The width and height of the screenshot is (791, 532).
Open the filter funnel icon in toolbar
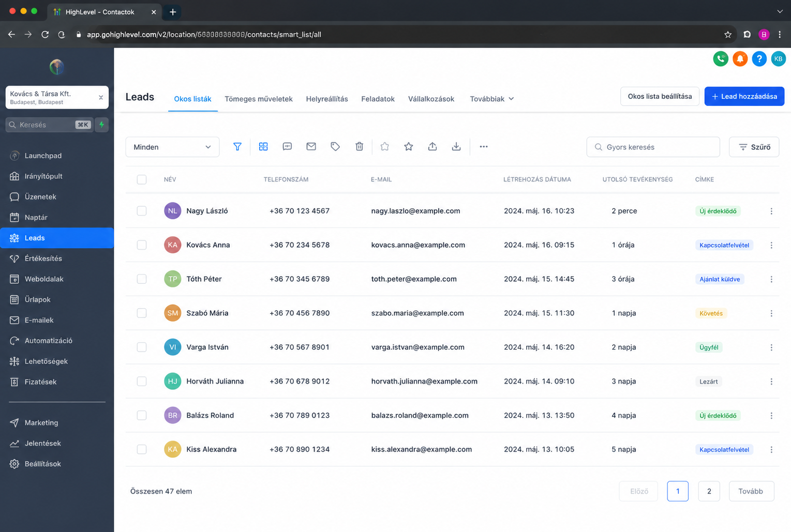point(237,147)
